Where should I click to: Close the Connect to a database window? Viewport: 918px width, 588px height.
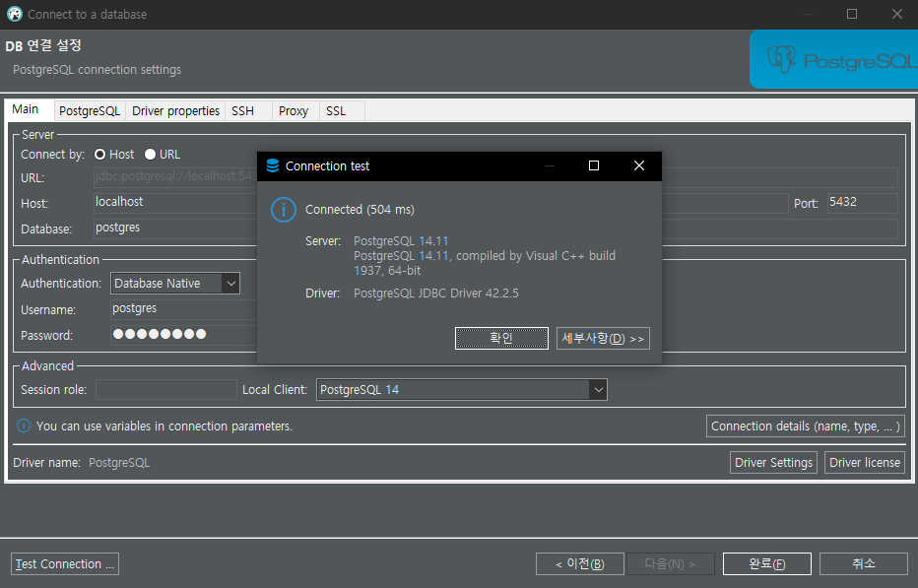897,14
